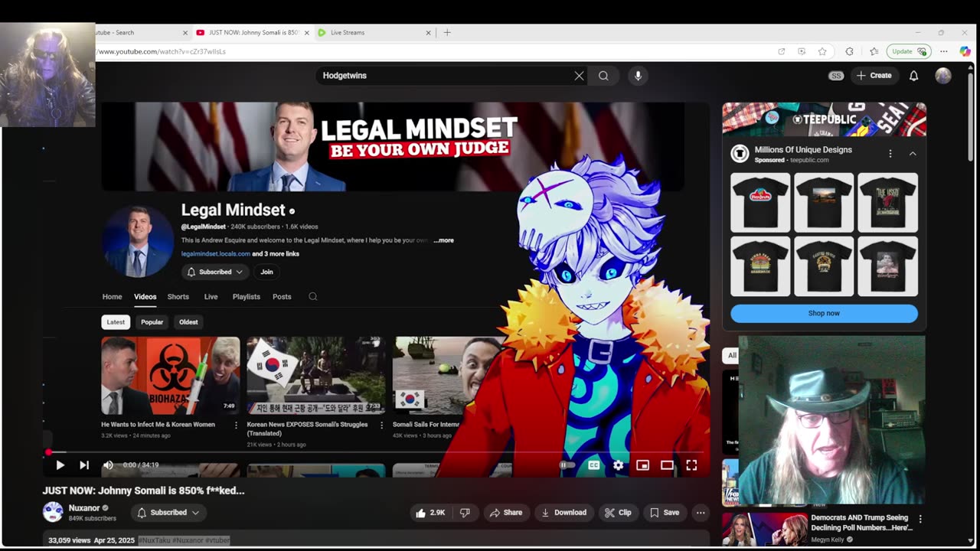Viewport: 980px width, 551px height.
Task: Open a new browser tab
Action: [x=447, y=32]
